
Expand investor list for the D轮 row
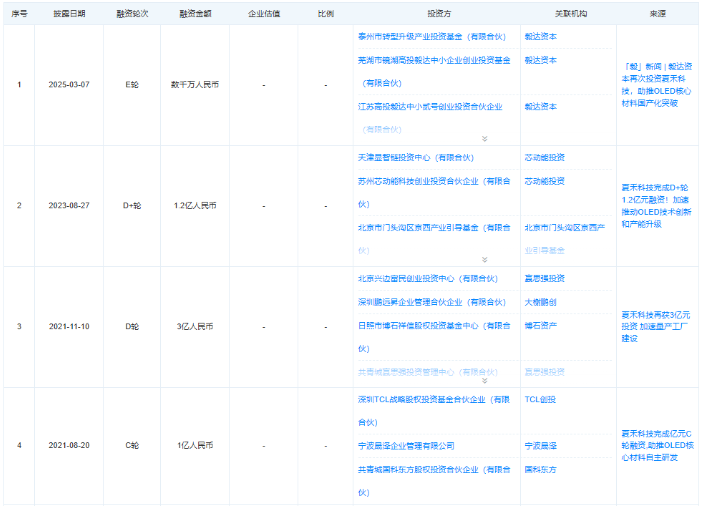pyautogui.click(x=484, y=381)
